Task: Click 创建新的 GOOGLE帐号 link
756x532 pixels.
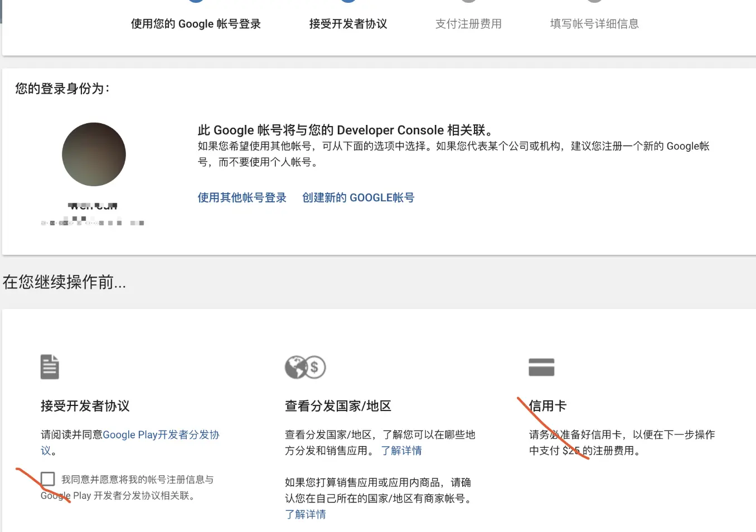Action: (x=358, y=197)
